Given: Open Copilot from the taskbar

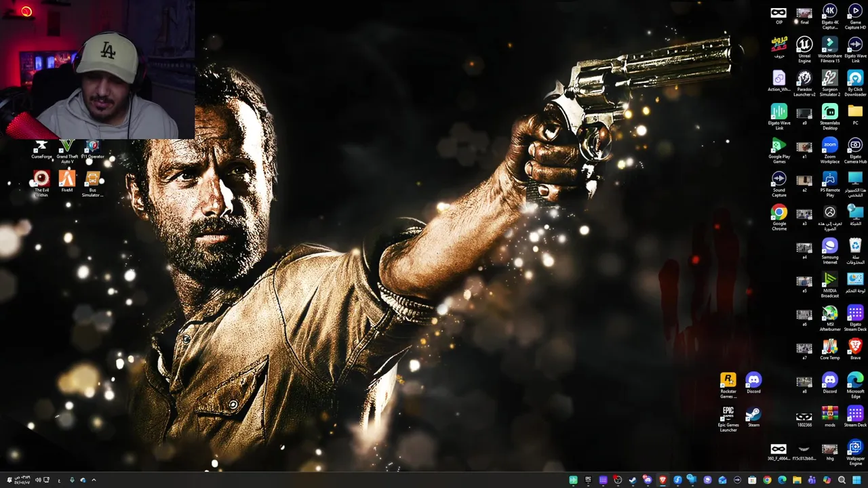Looking at the screenshot, I should [x=827, y=480].
